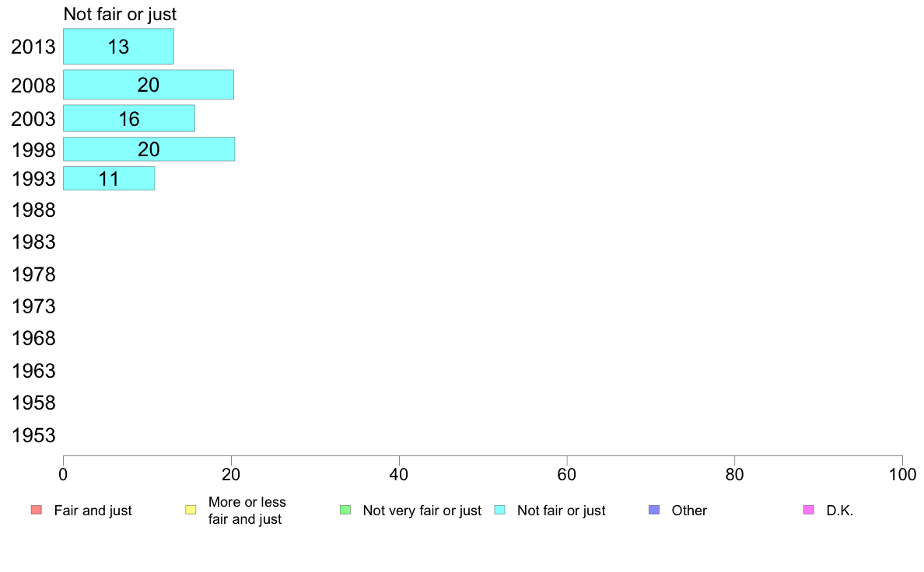Click the D.K. legend text

(x=840, y=511)
